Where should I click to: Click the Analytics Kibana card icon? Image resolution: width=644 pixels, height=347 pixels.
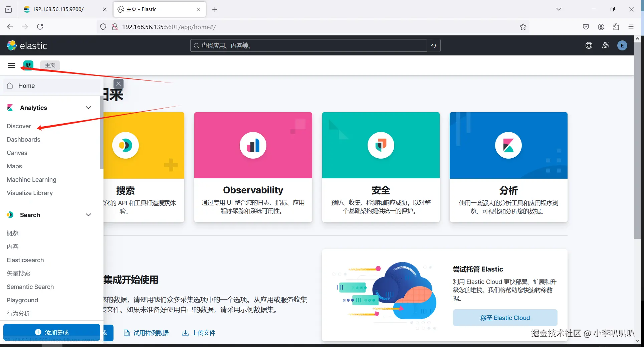coord(508,145)
